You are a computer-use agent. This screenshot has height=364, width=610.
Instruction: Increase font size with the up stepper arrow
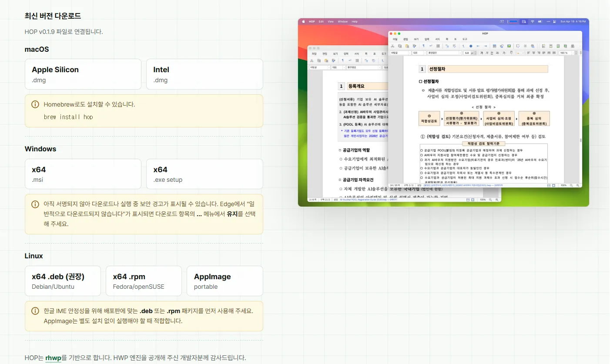point(475,51)
